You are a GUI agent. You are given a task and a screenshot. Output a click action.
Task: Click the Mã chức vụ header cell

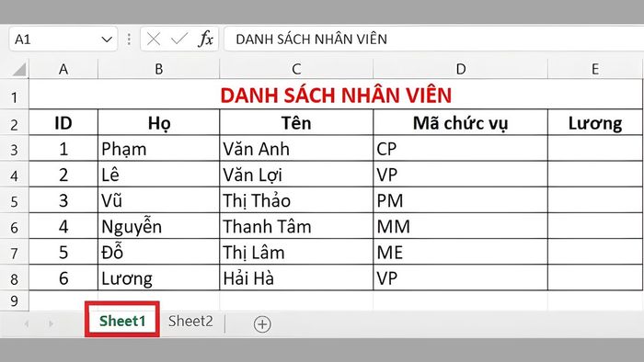pos(460,122)
